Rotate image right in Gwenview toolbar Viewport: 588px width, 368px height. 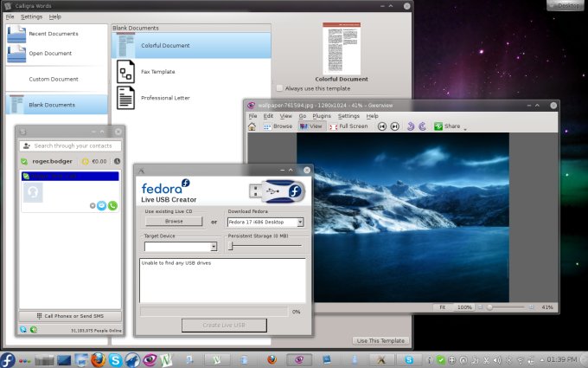pyautogui.click(x=422, y=126)
